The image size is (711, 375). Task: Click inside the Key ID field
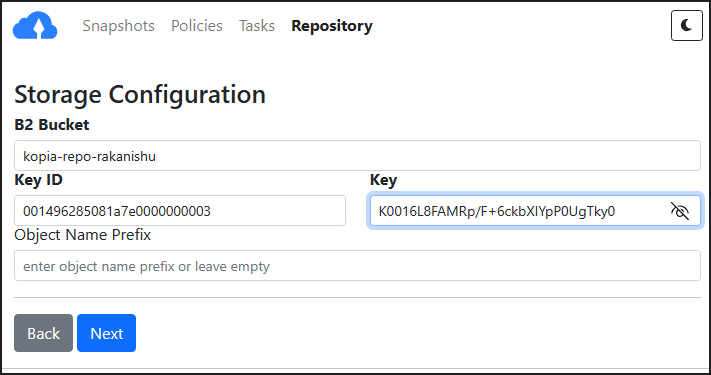coord(180,210)
